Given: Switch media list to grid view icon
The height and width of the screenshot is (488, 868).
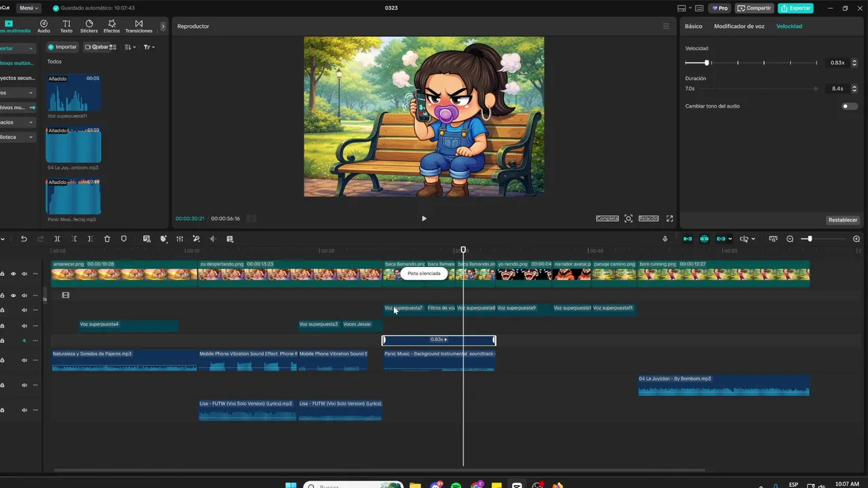Looking at the screenshot, I should coord(113,47).
